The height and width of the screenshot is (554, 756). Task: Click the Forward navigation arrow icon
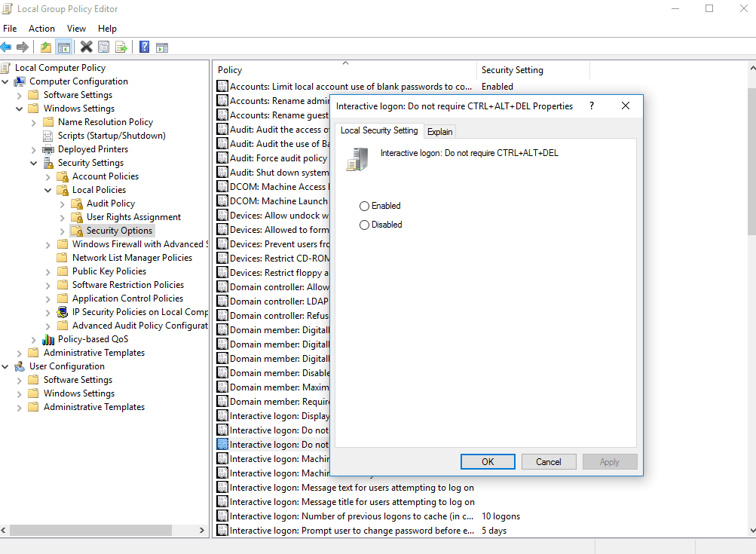click(x=23, y=47)
